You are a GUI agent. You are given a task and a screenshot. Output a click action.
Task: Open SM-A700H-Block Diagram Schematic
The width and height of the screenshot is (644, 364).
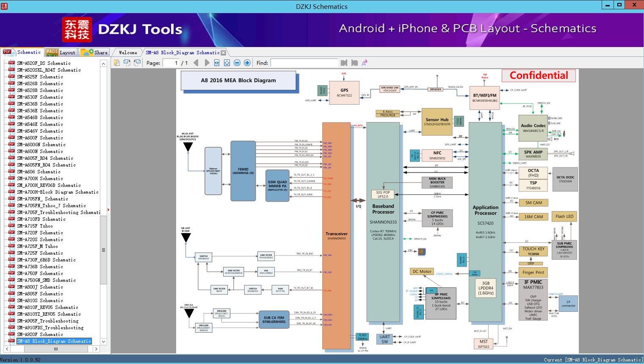[x=58, y=192]
